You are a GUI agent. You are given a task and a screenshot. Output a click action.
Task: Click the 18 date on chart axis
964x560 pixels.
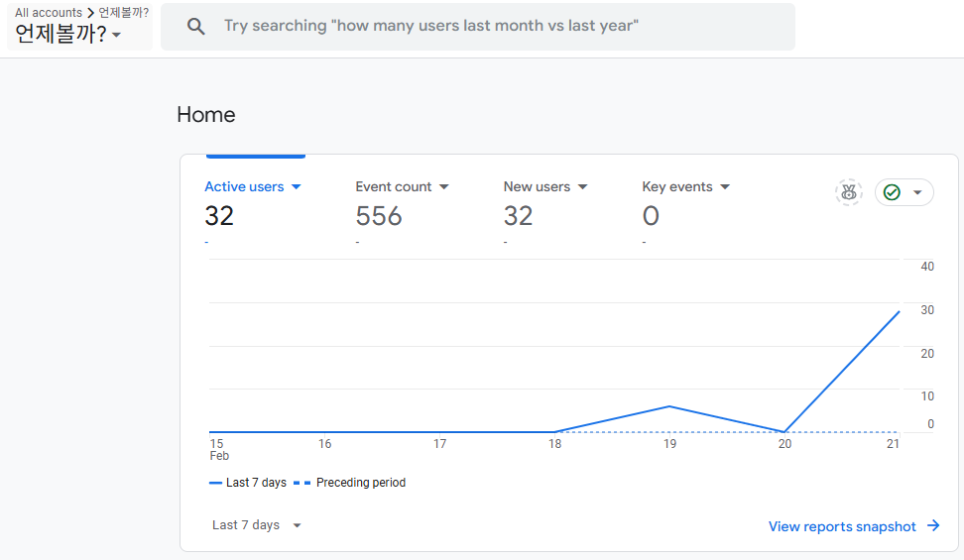tap(554, 444)
